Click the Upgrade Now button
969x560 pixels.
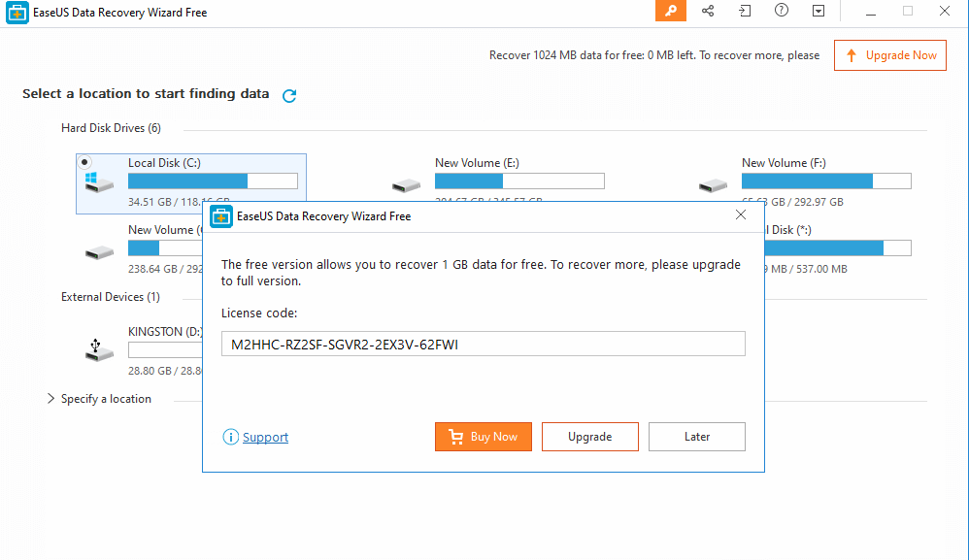890,55
